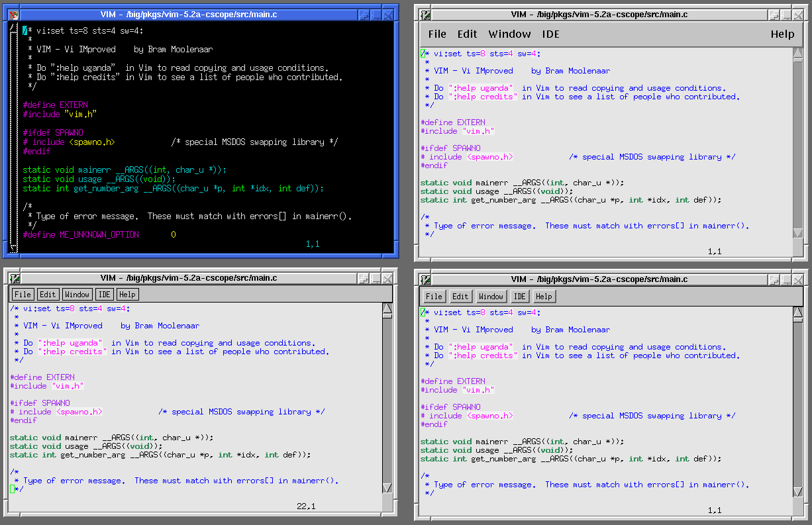Click the scroll-down arrow in the bottom-right Vim window

point(797,491)
